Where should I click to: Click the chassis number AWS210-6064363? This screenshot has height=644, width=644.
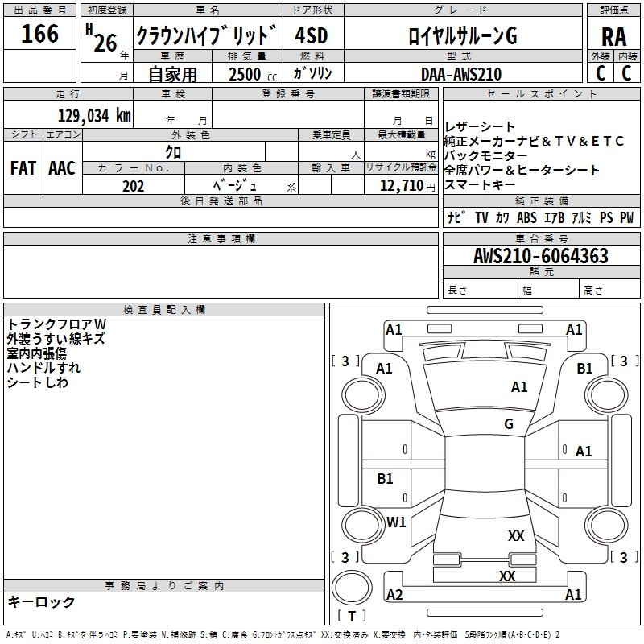pos(541,256)
